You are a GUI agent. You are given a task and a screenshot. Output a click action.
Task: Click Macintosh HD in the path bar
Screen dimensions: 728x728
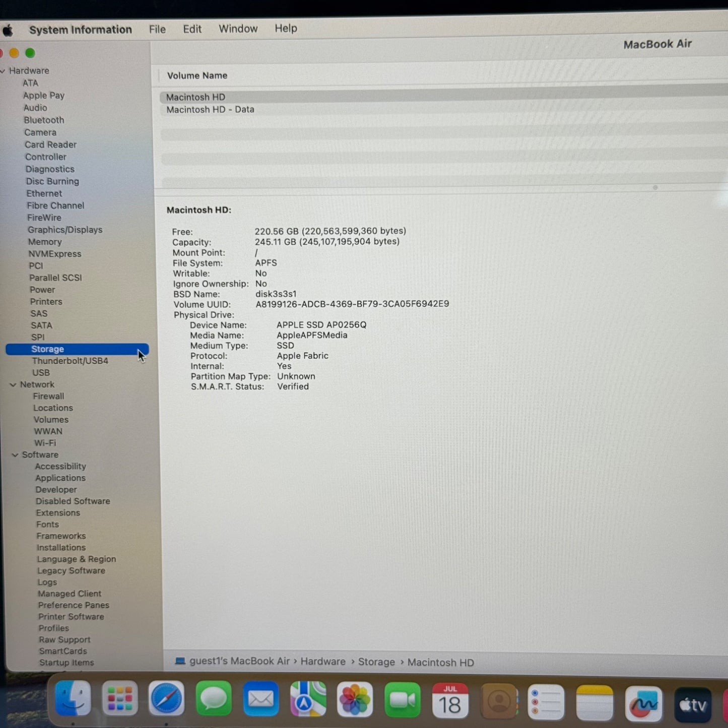click(440, 663)
